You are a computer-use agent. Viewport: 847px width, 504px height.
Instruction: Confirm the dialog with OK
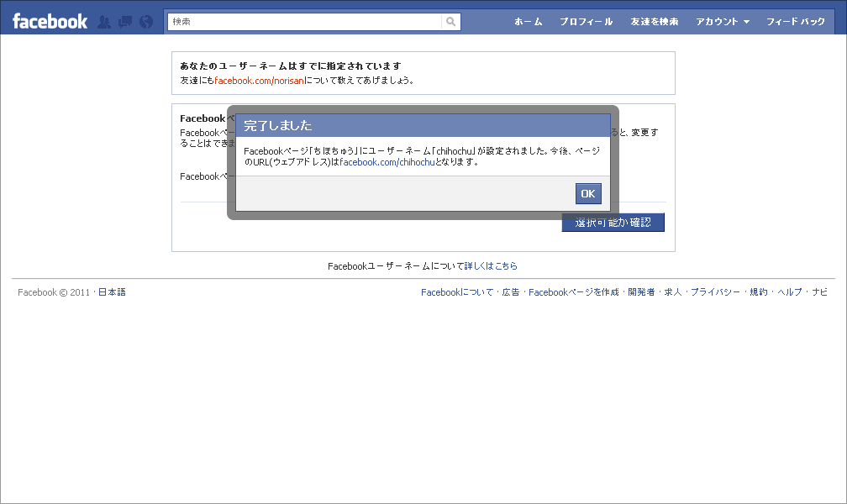[588, 193]
